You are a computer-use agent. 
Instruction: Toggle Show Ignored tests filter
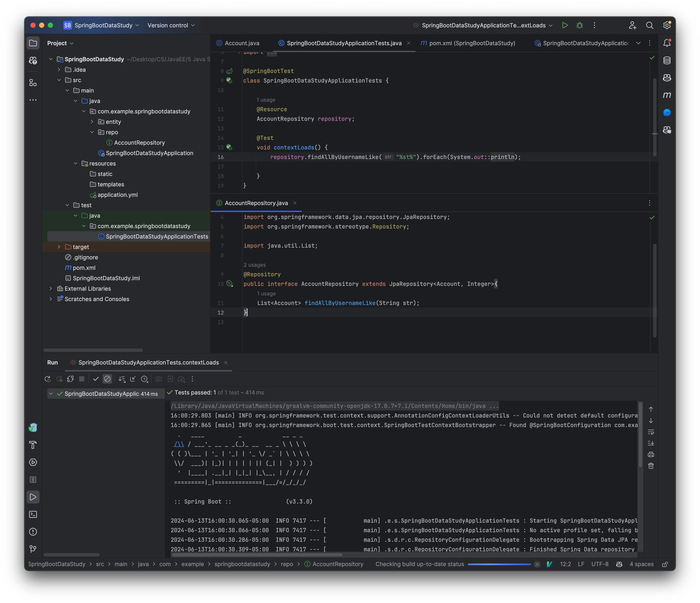tap(107, 379)
